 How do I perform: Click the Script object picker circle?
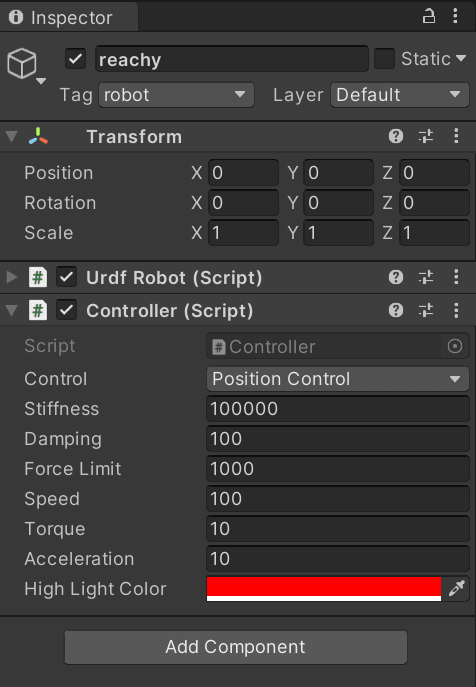455,347
